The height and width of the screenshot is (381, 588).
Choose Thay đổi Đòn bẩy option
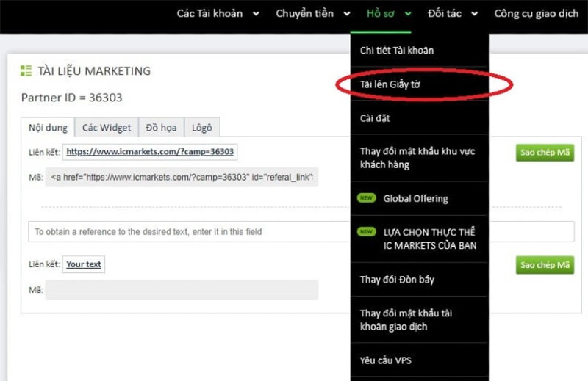[419, 280]
